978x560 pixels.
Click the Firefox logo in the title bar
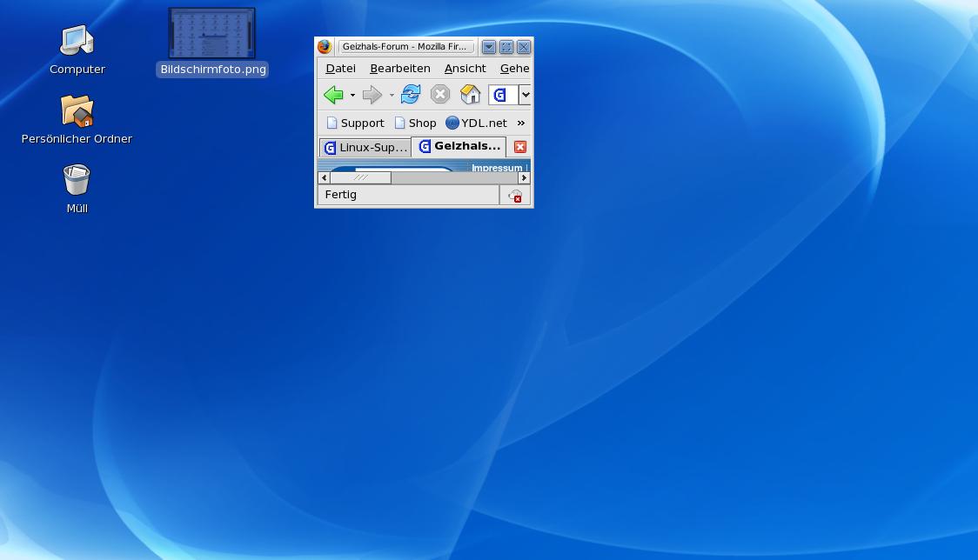tap(325, 47)
